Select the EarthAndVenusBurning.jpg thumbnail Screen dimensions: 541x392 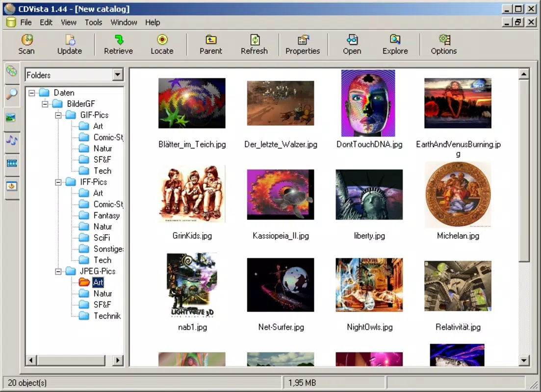point(458,103)
